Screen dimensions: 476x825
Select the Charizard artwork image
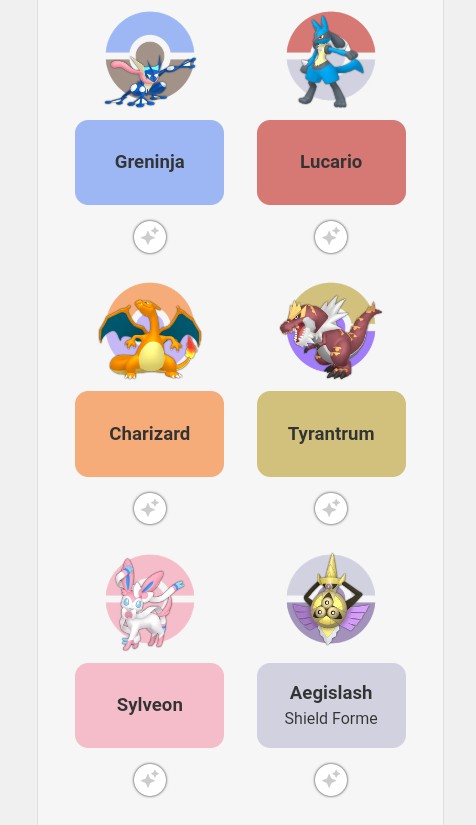coord(150,330)
